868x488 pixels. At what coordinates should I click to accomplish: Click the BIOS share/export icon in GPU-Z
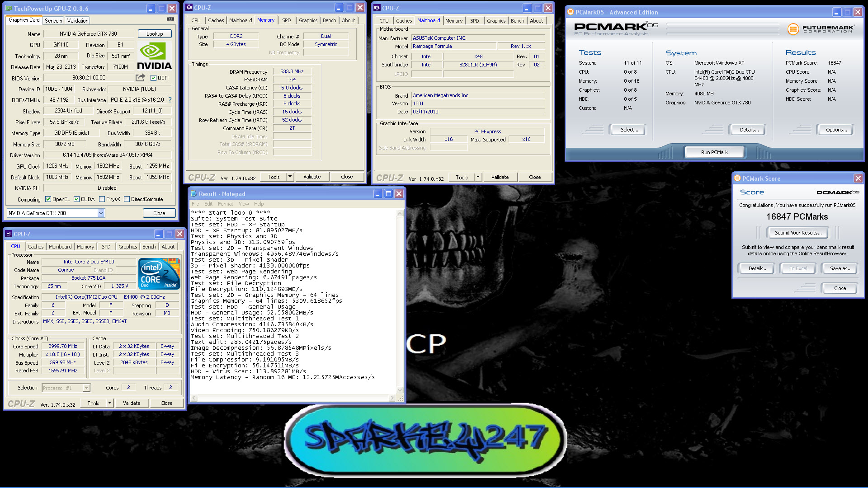(141, 78)
